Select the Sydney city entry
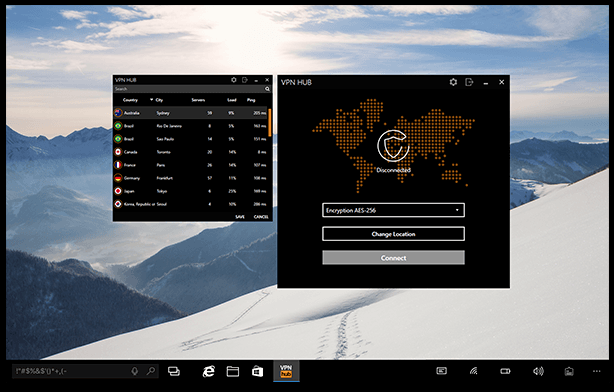 163,113
